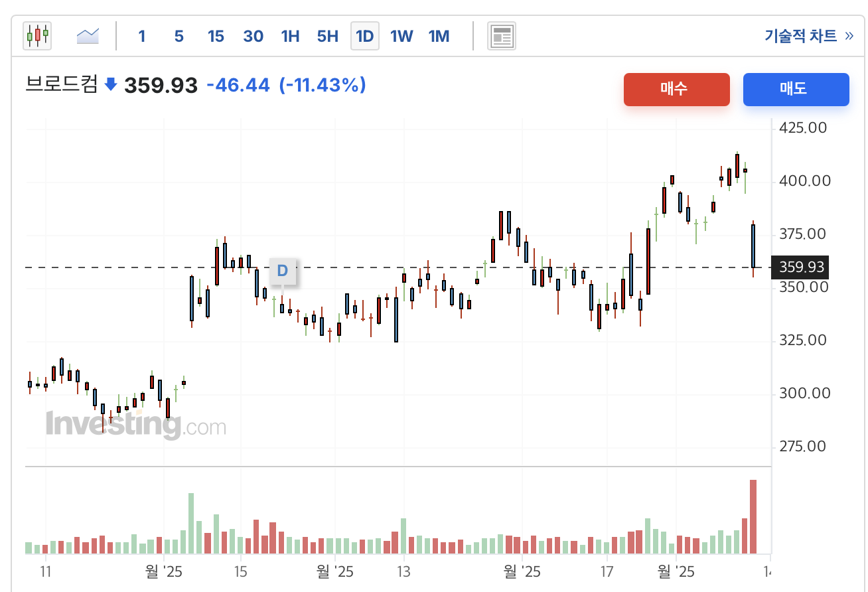Select the 1 minute interval
868x592 pixels.
pyautogui.click(x=142, y=36)
